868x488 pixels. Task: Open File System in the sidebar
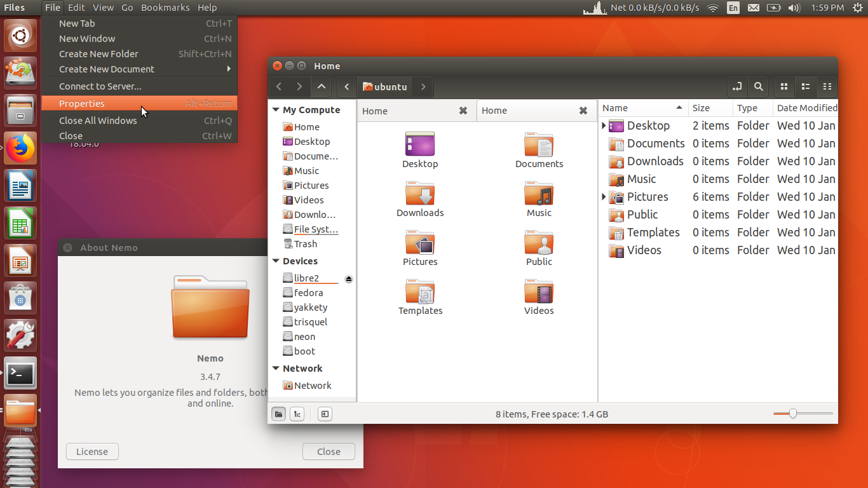coord(310,229)
